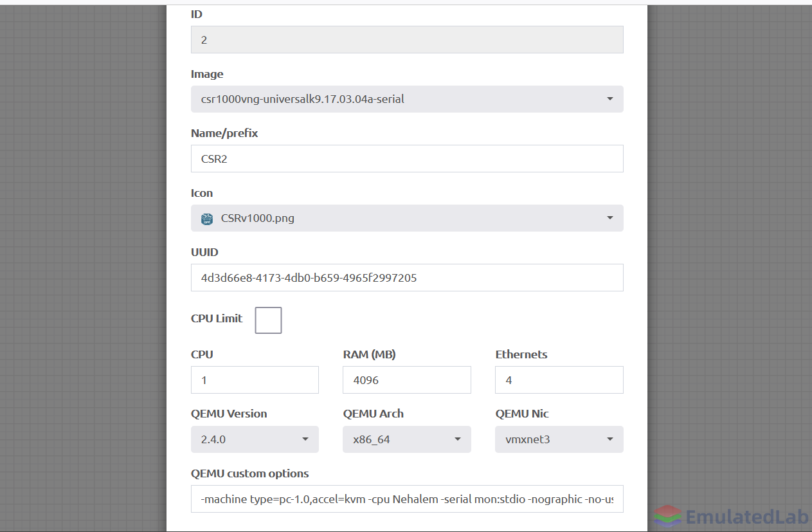Image resolution: width=812 pixels, height=532 pixels.
Task: Click into the UUID input field
Action: (407, 277)
